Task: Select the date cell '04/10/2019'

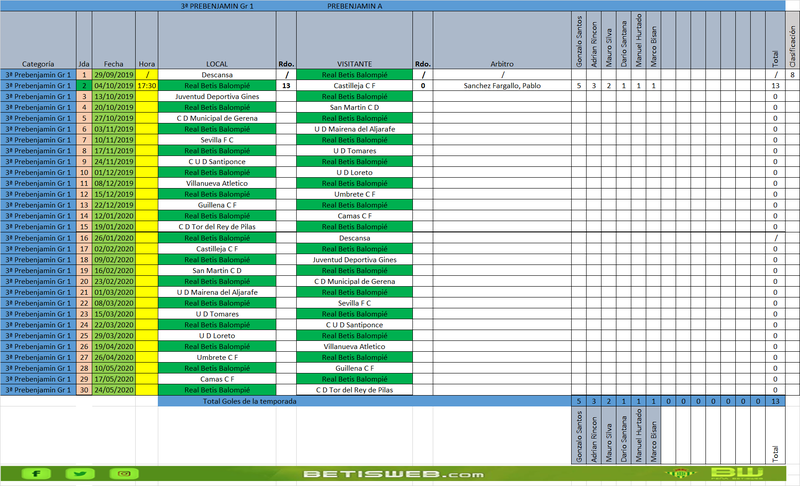Action: pyautogui.click(x=114, y=86)
